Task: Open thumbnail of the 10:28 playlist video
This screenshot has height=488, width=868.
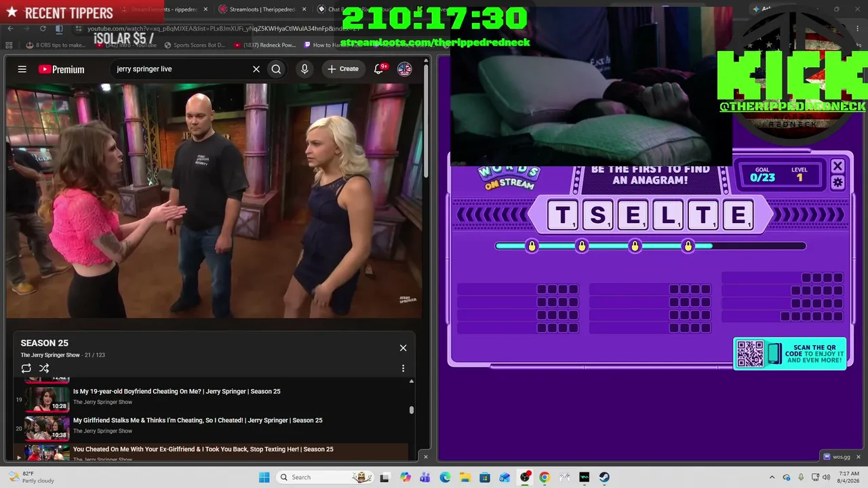Action: click(47, 399)
